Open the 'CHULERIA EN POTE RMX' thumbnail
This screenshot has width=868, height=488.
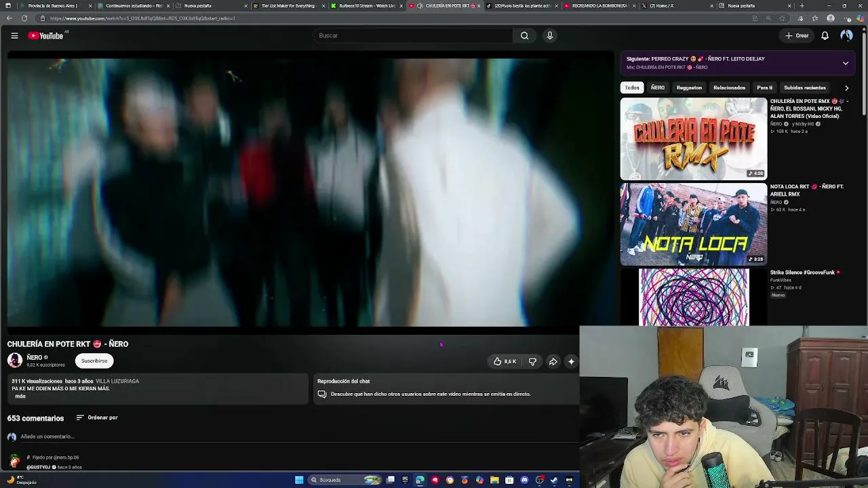coord(694,139)
